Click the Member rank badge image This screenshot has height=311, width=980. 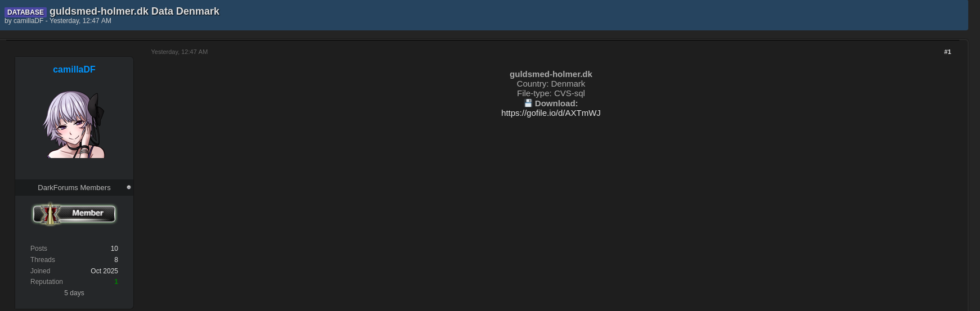[74, 214]
